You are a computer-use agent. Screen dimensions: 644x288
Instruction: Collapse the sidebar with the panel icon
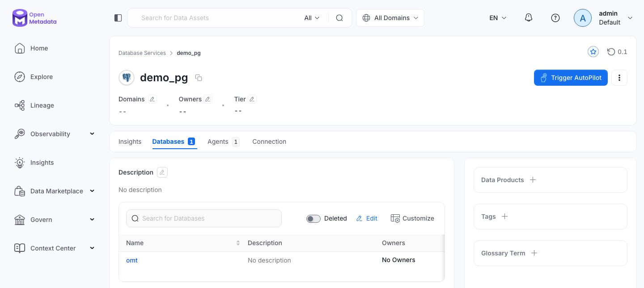click(x=118, y=18)
